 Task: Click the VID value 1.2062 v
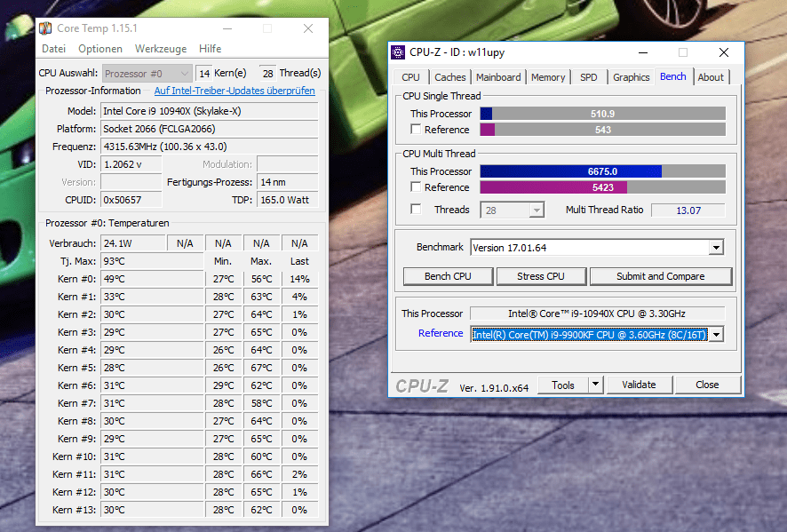point(131,164)
